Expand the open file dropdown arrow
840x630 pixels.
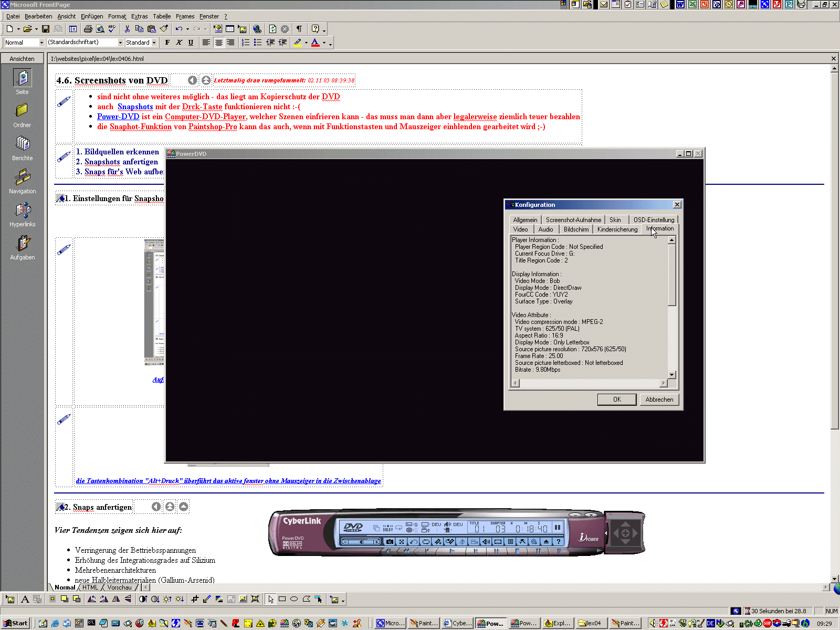pos(36,29)
